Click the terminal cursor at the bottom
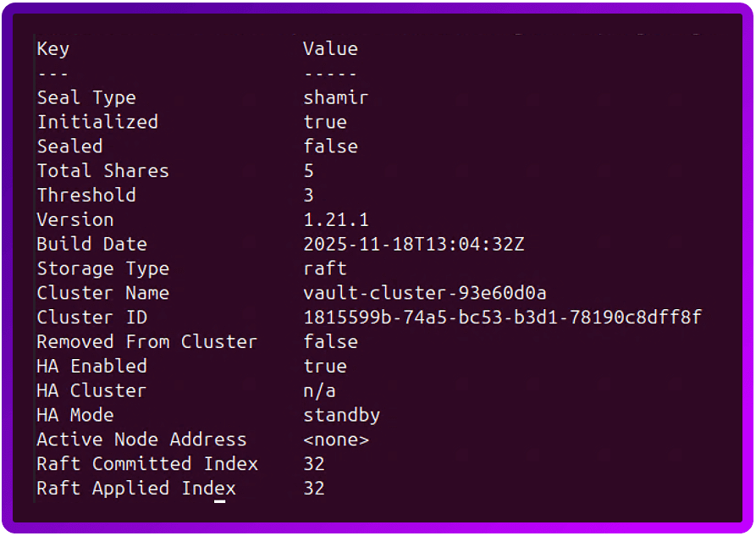756x536 pixels. coord(219,501)
